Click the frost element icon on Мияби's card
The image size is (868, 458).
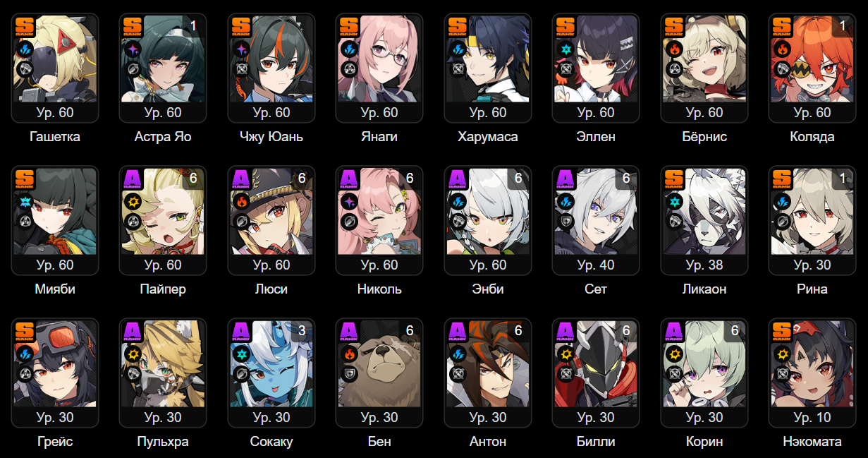(x=24, y=203)
